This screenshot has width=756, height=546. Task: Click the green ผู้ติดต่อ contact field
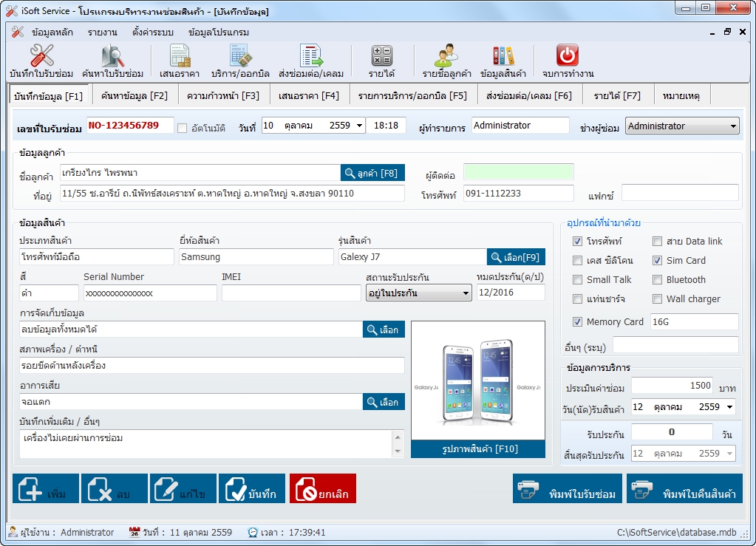(x=518, y=172)
